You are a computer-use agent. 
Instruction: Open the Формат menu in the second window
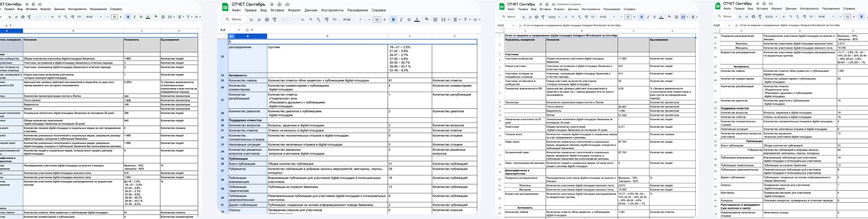pos(294,10)
